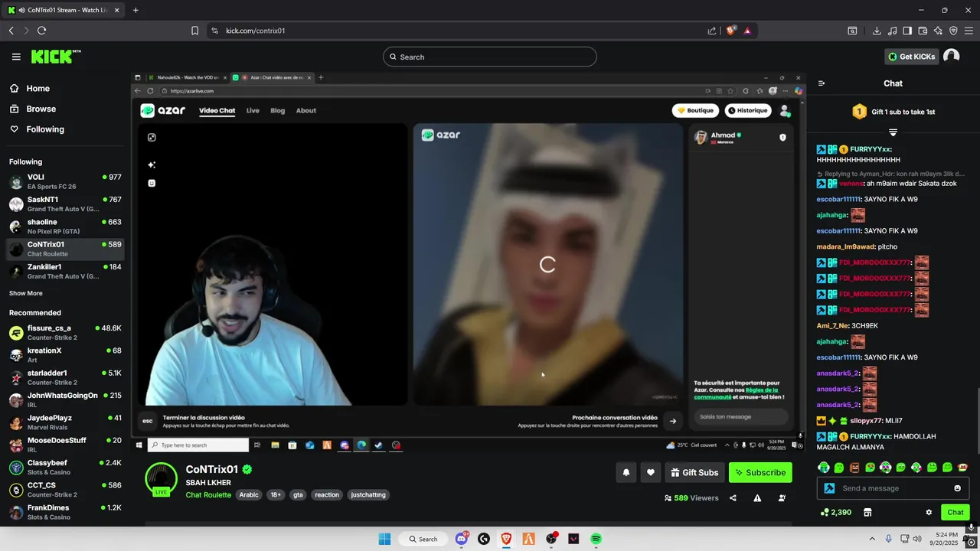Screen dimensions: 980x551
Task: Click the identity badge icon beside chat input
Action: [829, 488]
